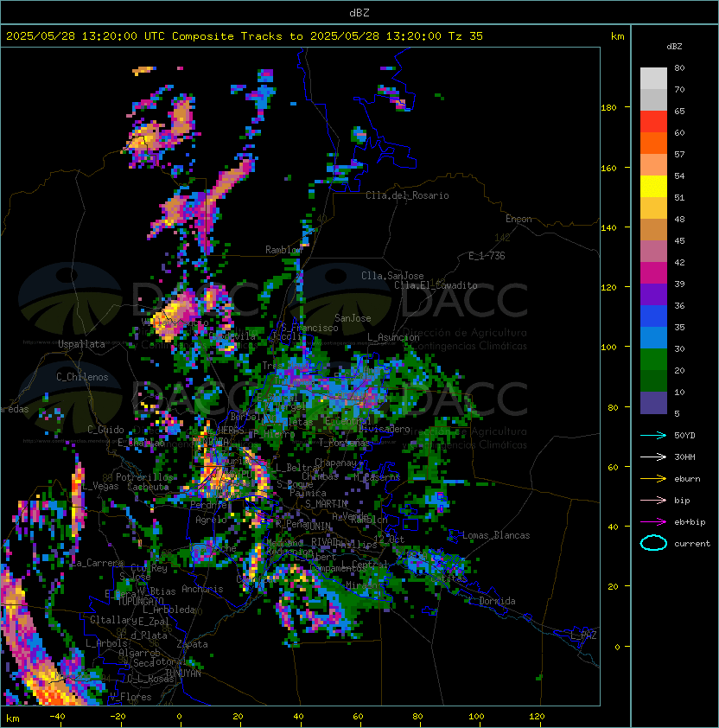Screen dimensions: 719x728
Task: Pick the light blue 35 dBZ swatch
Action: click(653, 337)
